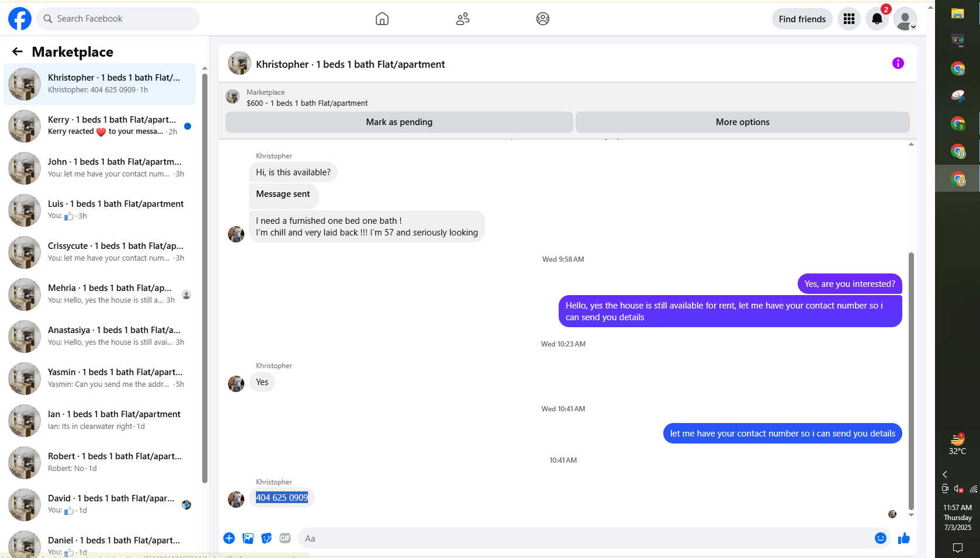This screenshot has width=980, height=558.
Task: Open David conversation in list
Action: point(100,505)
